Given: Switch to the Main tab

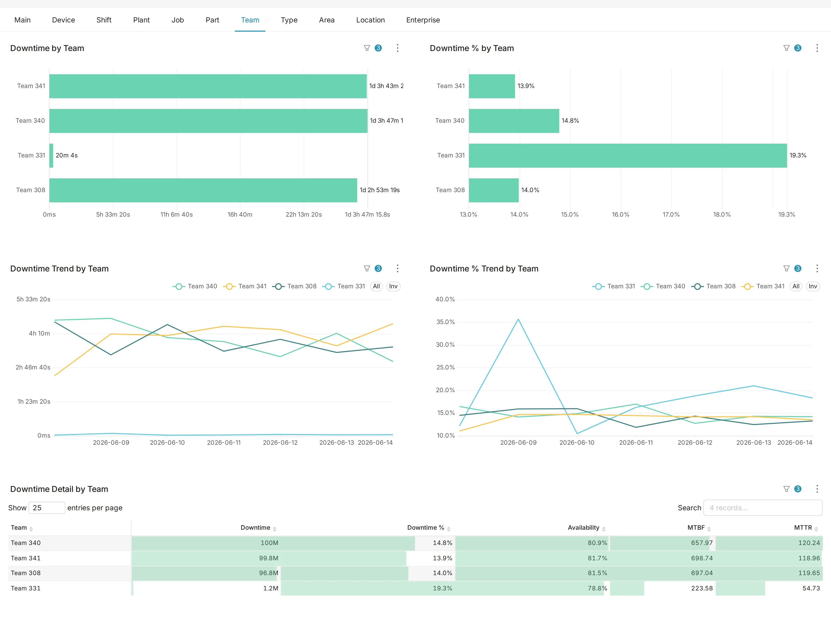Looking at the screenshot, I should coord(22,20).
